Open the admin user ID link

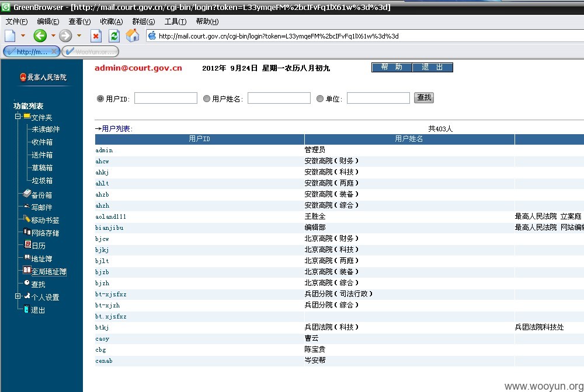coord(104,150)
